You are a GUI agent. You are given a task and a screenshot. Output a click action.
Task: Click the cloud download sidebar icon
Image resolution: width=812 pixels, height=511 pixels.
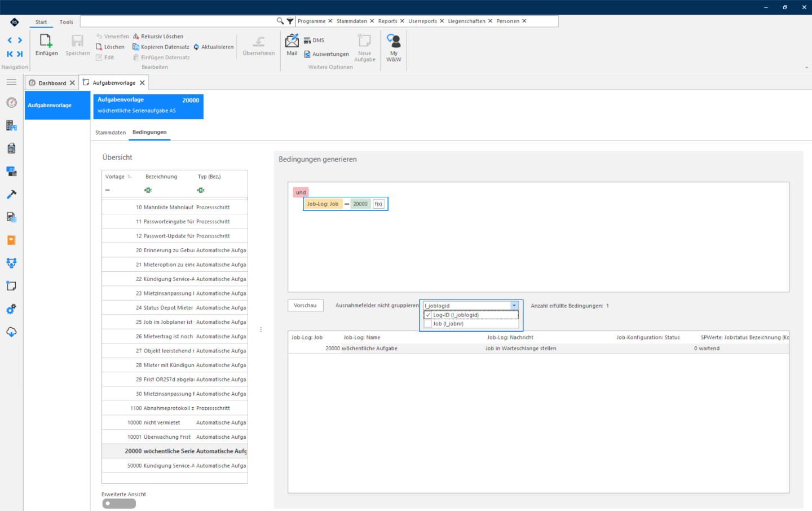point(11,332)
